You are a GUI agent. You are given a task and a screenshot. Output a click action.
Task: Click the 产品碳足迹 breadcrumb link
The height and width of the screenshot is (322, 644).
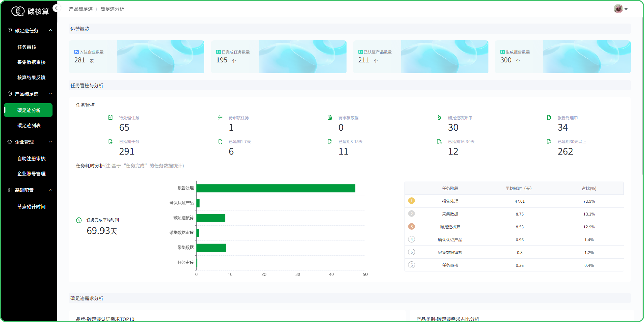click(x=81, y=9)
